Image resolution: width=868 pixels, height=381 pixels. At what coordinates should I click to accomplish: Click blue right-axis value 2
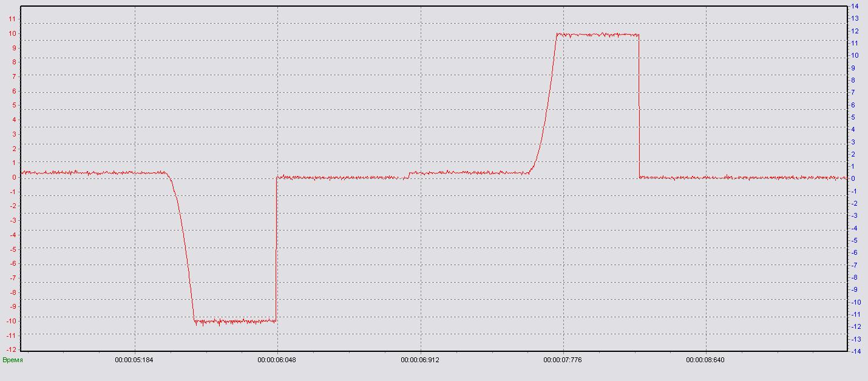coord(853,154)
